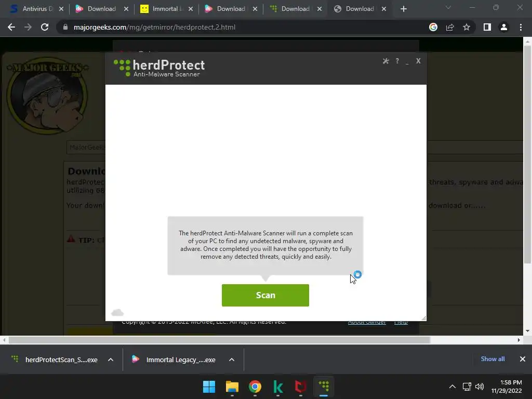Click the vertical page scrollbar
532x399 pixels.
click(527, 154)
